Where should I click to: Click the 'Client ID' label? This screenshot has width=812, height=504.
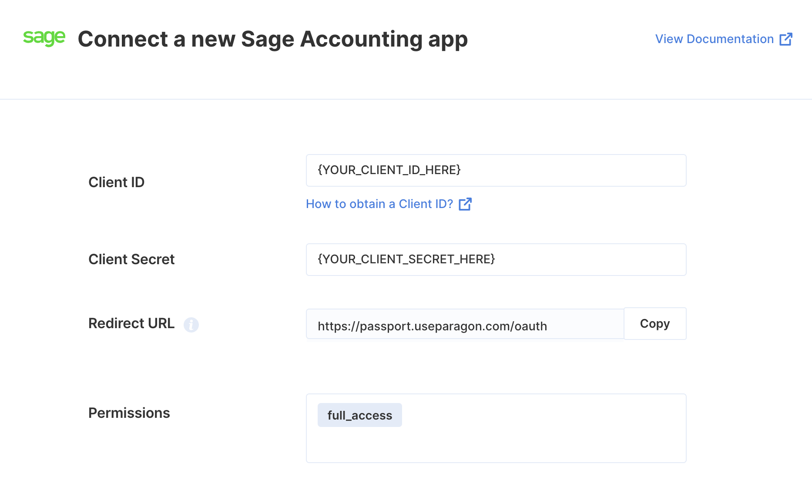point(116,182)
